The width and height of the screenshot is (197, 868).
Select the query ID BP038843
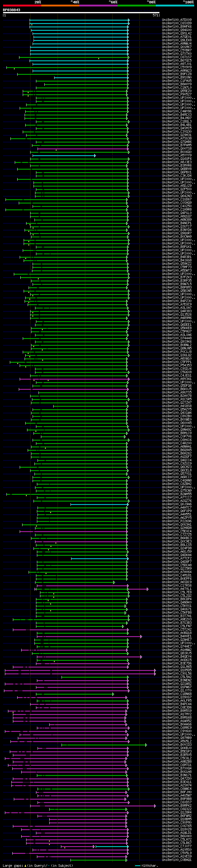(x=11, y=10)
